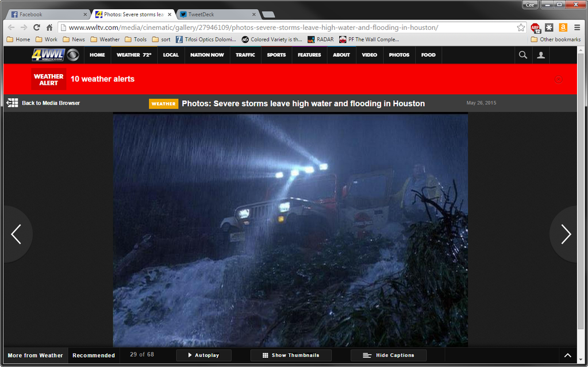Open the browser home page icon
The height and width of the screenshot is (367, 588).
[49, 28]
